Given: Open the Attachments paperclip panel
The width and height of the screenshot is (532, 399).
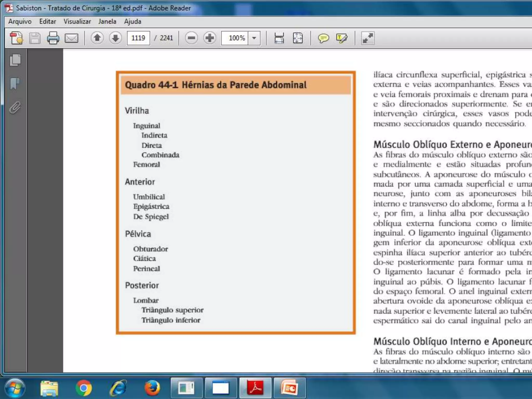Looking at the screenshot, I should coord(15,108).
